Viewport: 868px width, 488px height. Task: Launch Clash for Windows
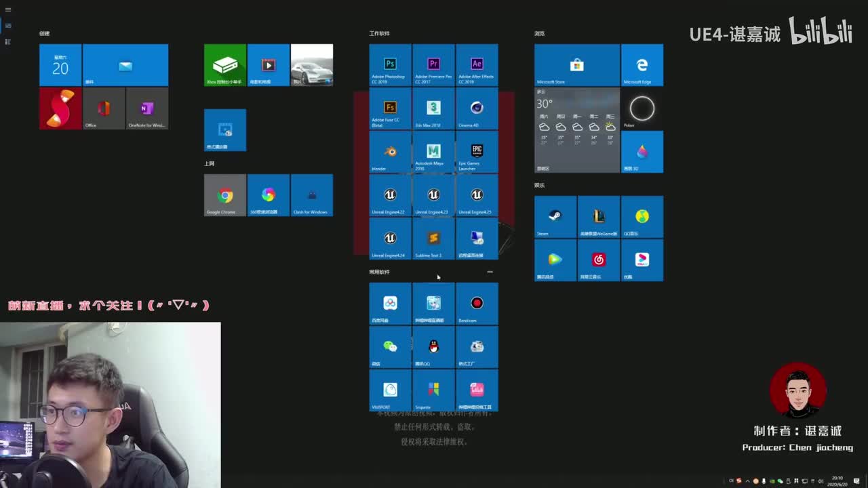(312, 195)
